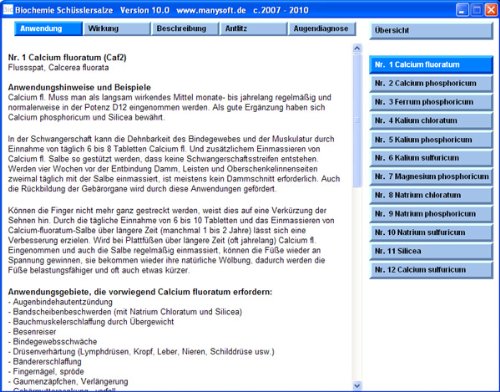Open the Wirkung tab

tap(117, 29)
